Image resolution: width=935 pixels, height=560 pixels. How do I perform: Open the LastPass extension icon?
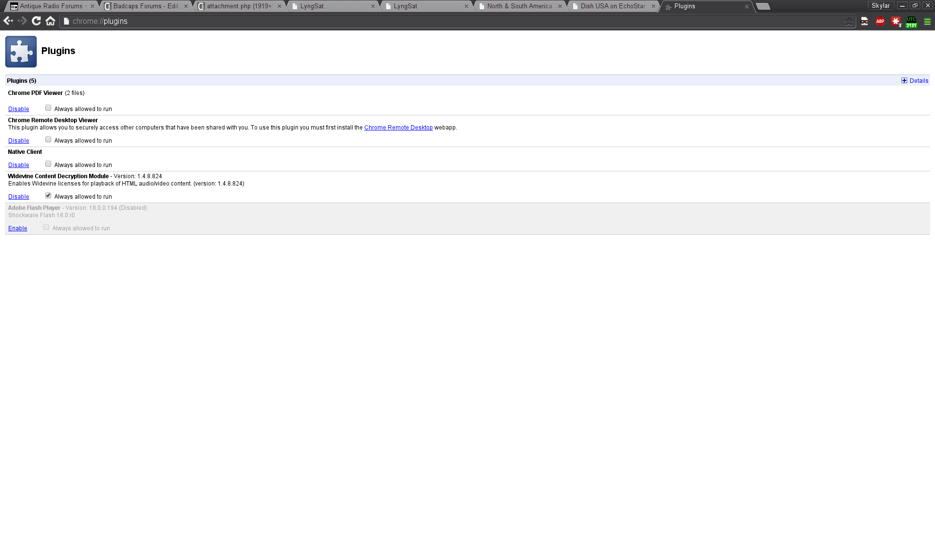point(896,21)
